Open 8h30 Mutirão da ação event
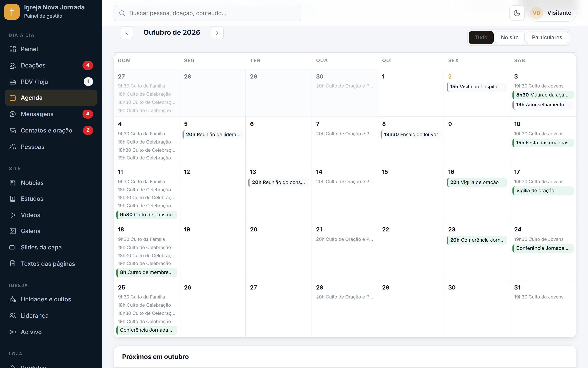Screen dimensions: 588x368 coord(543,95)
